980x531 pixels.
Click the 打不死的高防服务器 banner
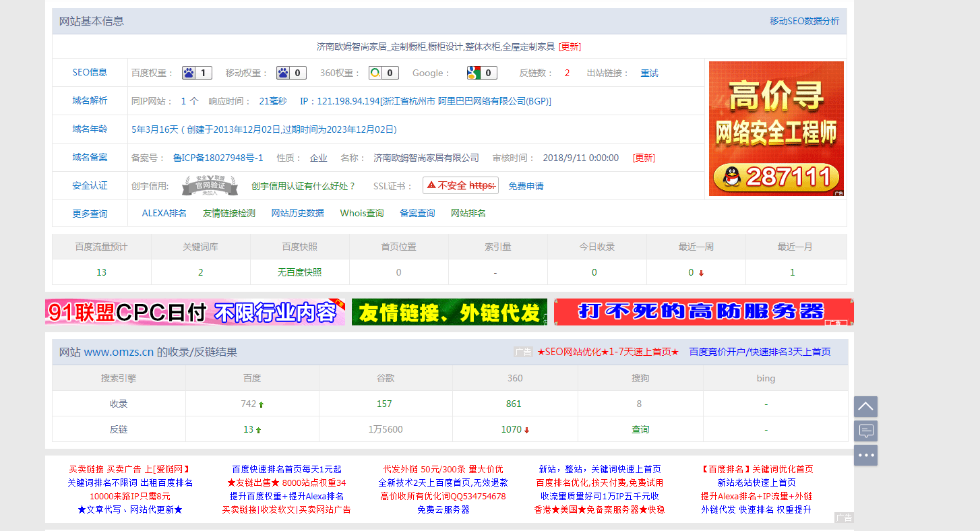(x=704, y=312)
